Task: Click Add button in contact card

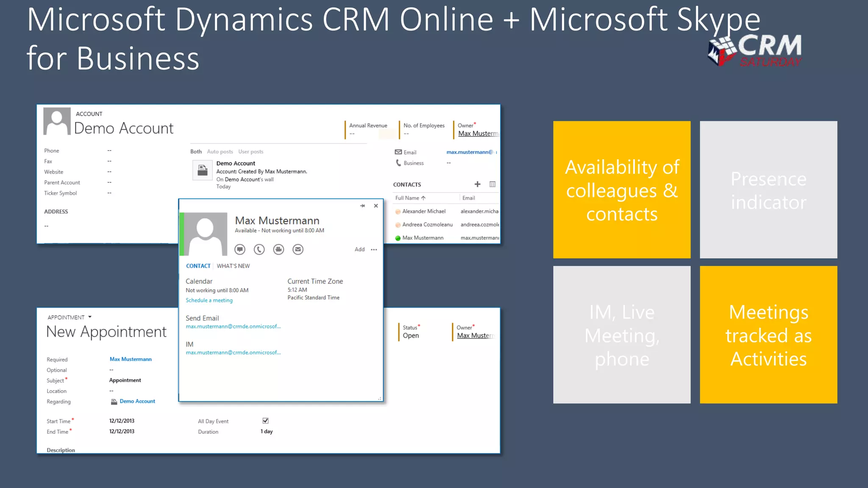Action: pyautogui.click(x=360, y=250)
